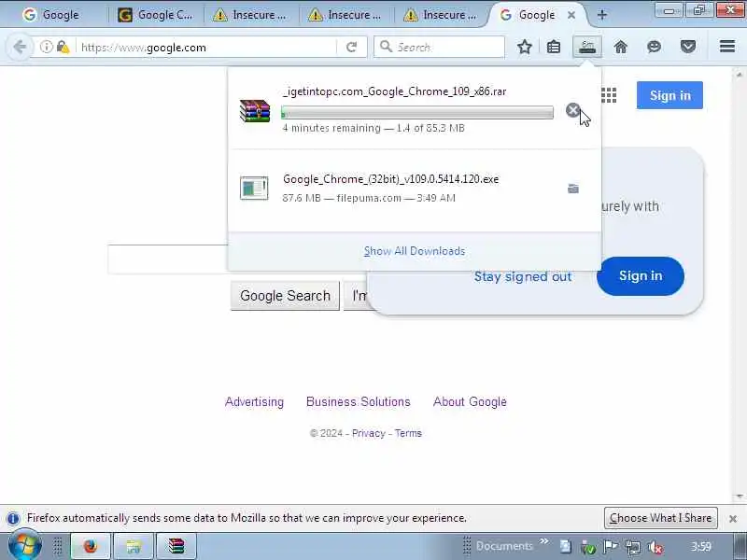Click the Google_Chrome_(32bit)_v109.0.5414.120.exe filename

tap(390, 179)
